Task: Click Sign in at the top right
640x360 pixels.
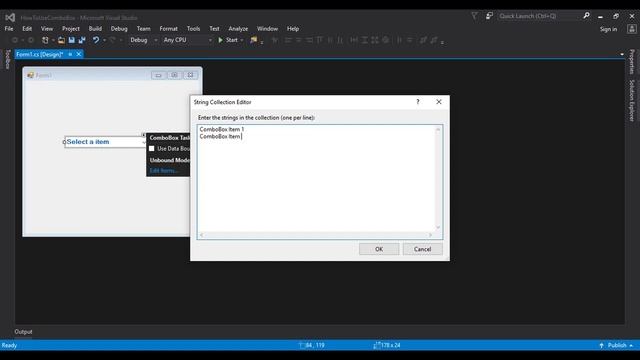Action: pos(608,29)
